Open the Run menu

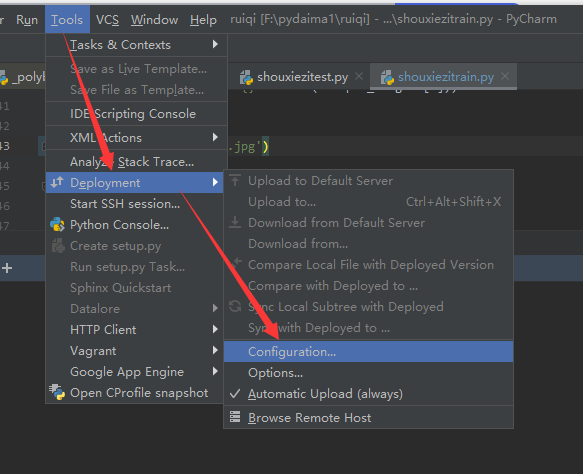coord(27,20)
